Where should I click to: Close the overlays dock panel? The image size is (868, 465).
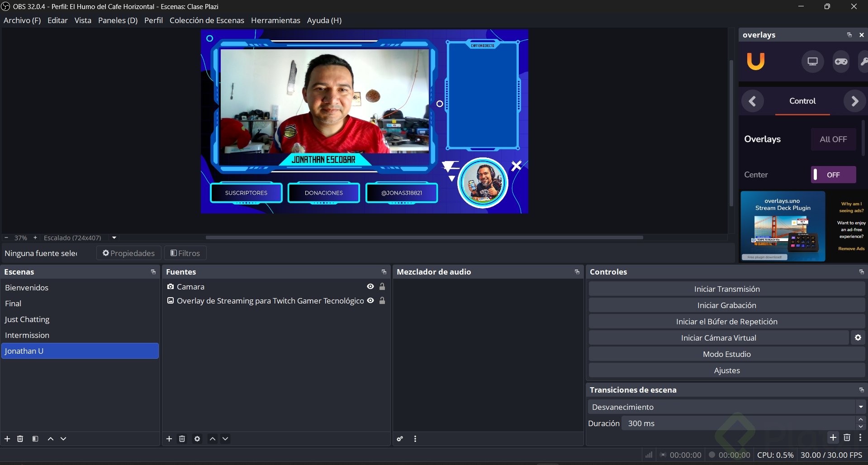pyautogui.click(x=862, y=35)
